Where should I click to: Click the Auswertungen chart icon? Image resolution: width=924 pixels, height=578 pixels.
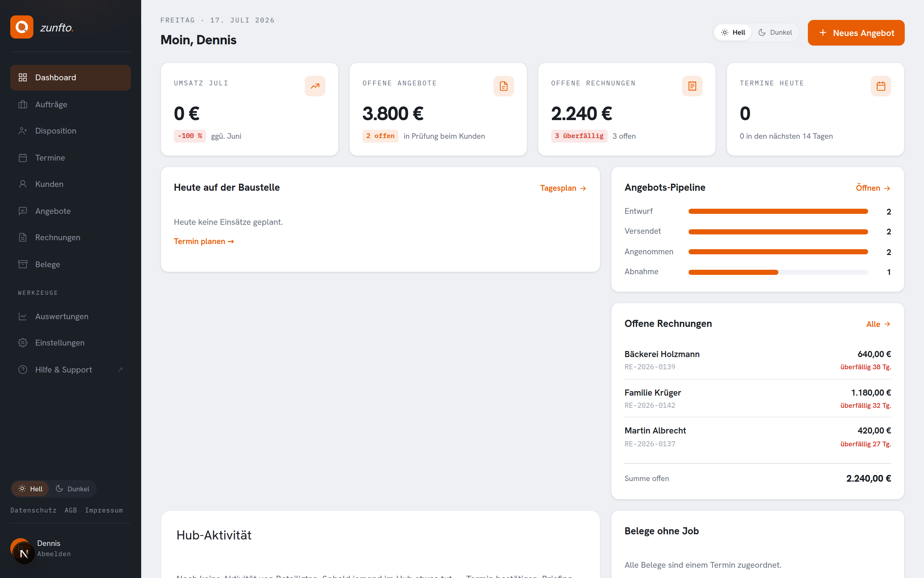pos(23,317)
